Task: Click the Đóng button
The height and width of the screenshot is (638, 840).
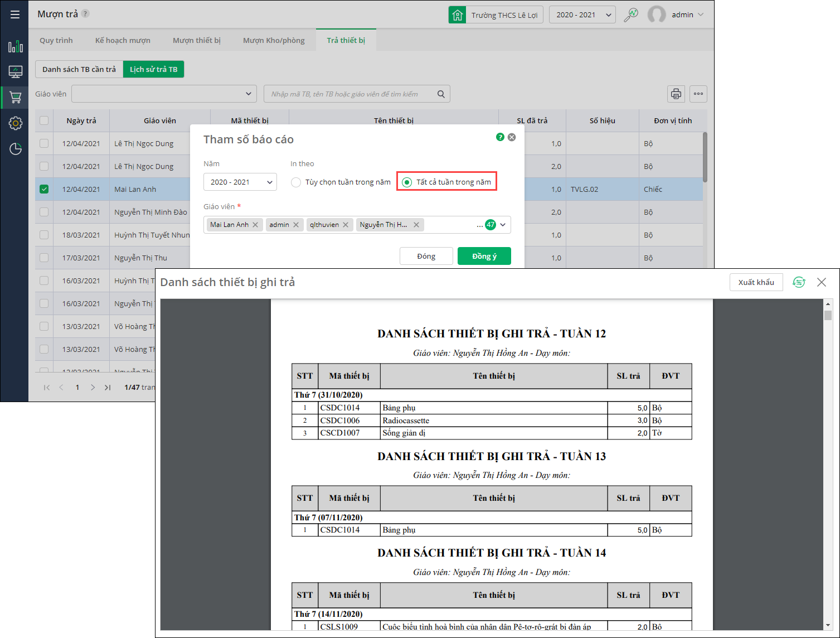Action: click(426, 256)
